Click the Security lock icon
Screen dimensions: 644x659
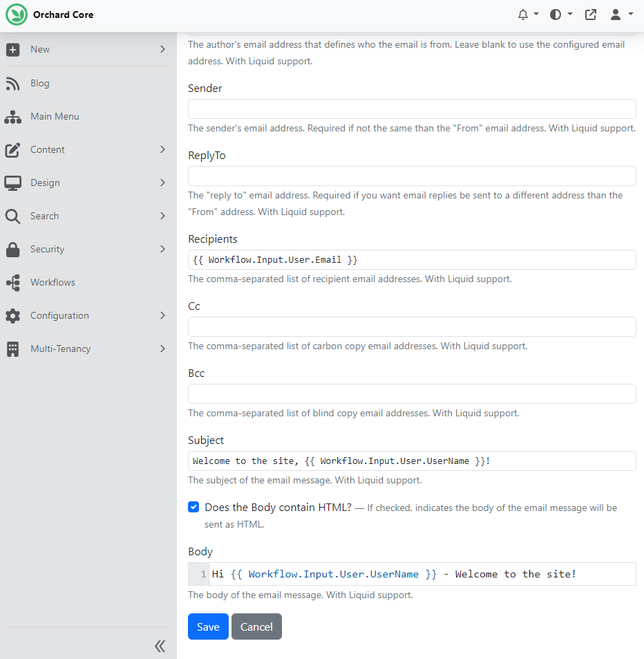(12, 249)
